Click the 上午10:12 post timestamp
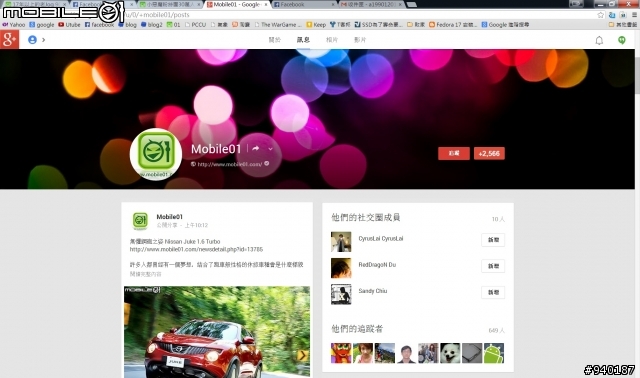640x378 pixels. [196, 225]
